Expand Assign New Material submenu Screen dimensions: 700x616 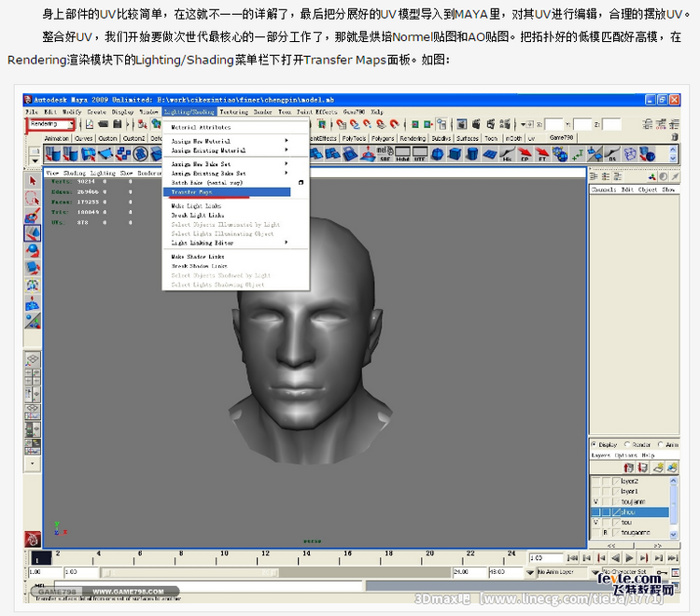pos(287,141)
